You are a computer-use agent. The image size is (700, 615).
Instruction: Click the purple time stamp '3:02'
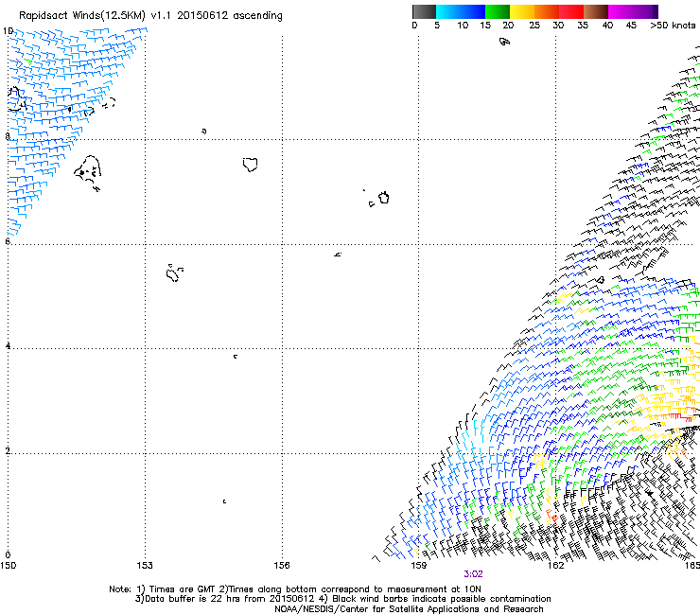[473, 574]
